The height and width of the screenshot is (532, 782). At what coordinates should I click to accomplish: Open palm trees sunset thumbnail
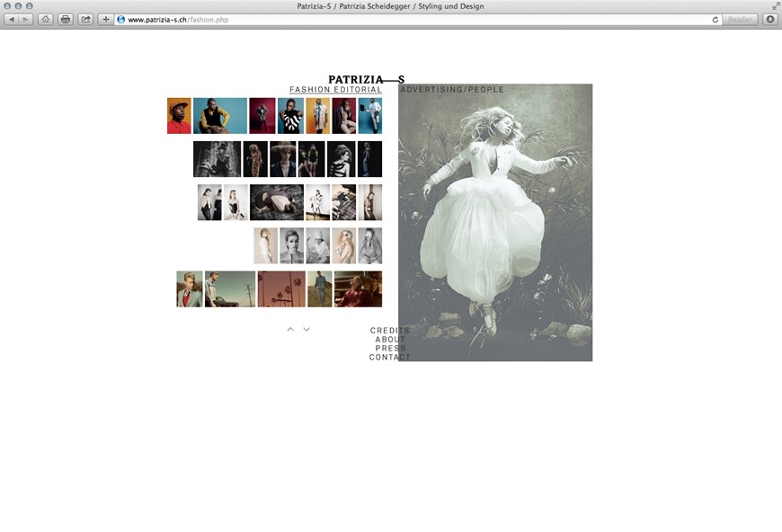coord(281,289)
